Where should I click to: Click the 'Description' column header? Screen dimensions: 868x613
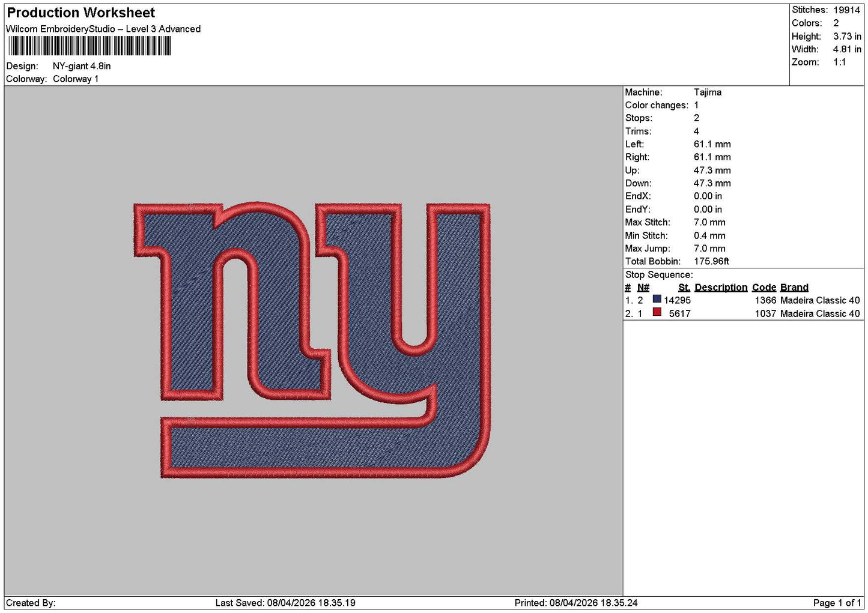tap(721, 288)
